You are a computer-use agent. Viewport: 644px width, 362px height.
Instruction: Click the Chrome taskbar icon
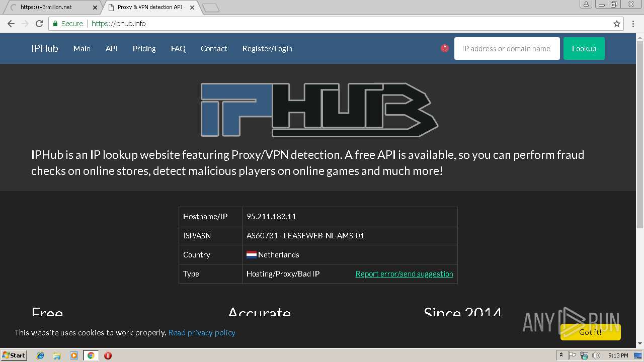point(91,355)
